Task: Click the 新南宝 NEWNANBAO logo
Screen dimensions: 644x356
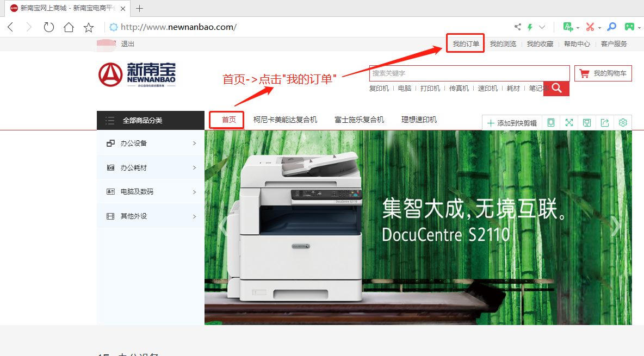Action: pos(137,74)
